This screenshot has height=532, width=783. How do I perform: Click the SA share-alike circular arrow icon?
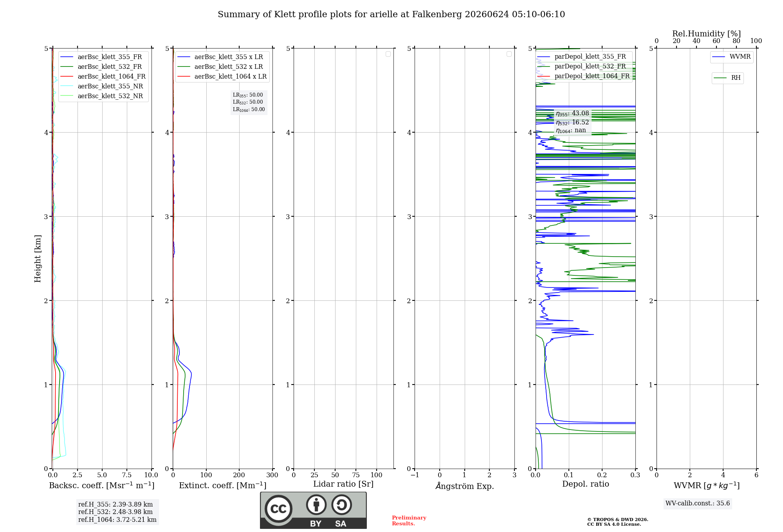click(341, 505)
